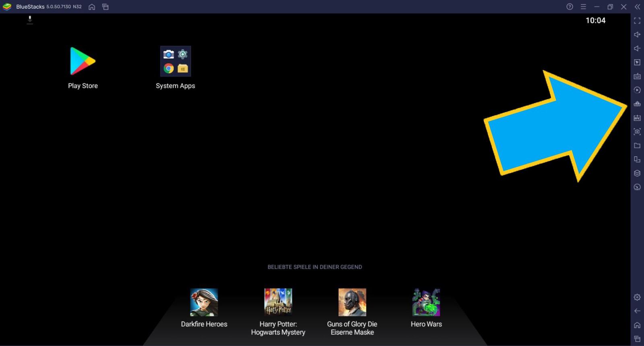Decrease volume using sidebar speaker minus

pyautogui.click(x=637, y=48)
